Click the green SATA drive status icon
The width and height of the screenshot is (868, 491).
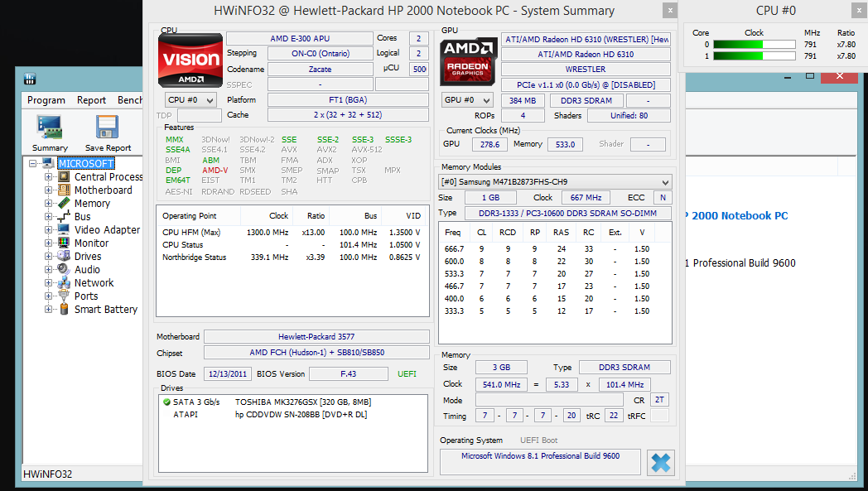[166, 402]
